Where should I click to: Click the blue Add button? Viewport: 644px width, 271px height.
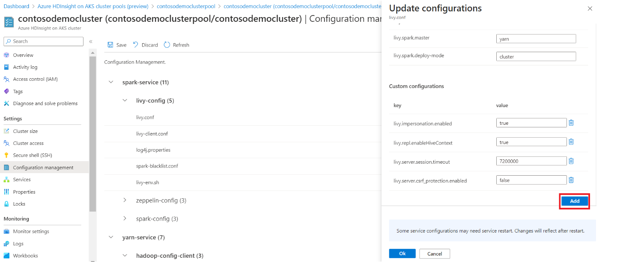575,201
